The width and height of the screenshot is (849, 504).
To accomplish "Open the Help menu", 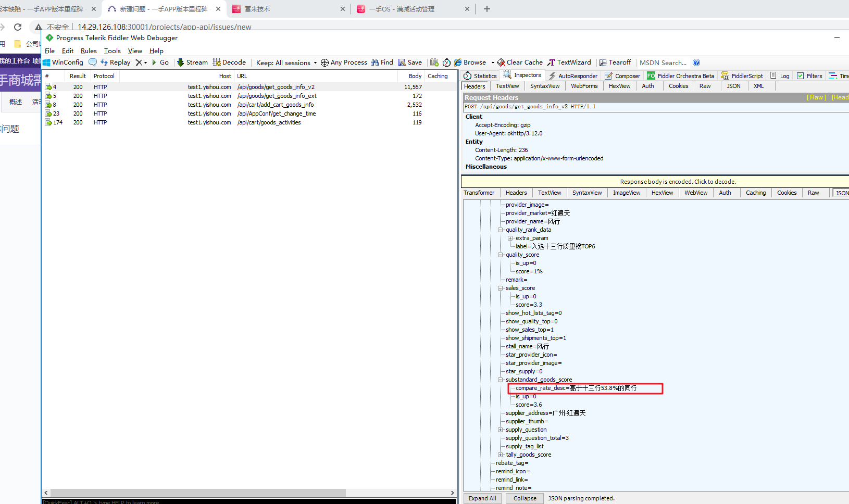I will 156,51.
